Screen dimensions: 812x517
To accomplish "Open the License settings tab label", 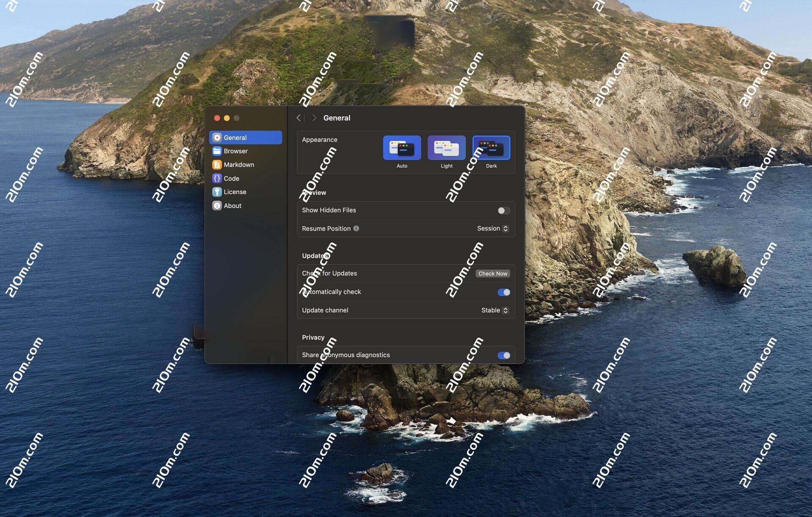I will tap(235, 192).
